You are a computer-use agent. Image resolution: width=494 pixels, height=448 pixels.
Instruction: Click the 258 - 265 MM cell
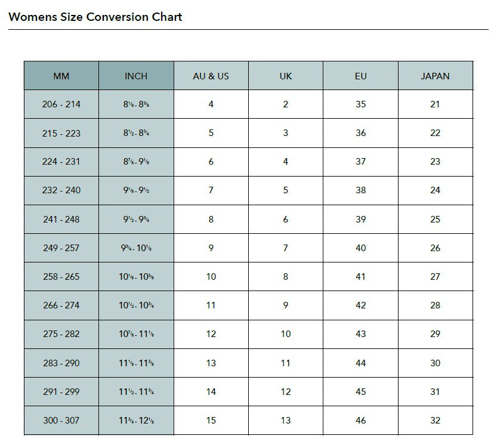click(61, 277)
